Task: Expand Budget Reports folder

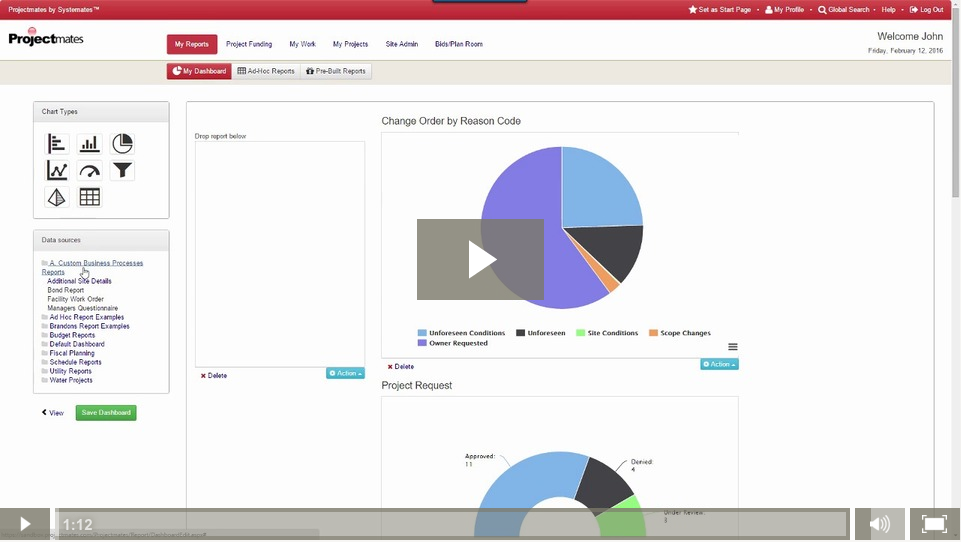Action: (72, 335)
